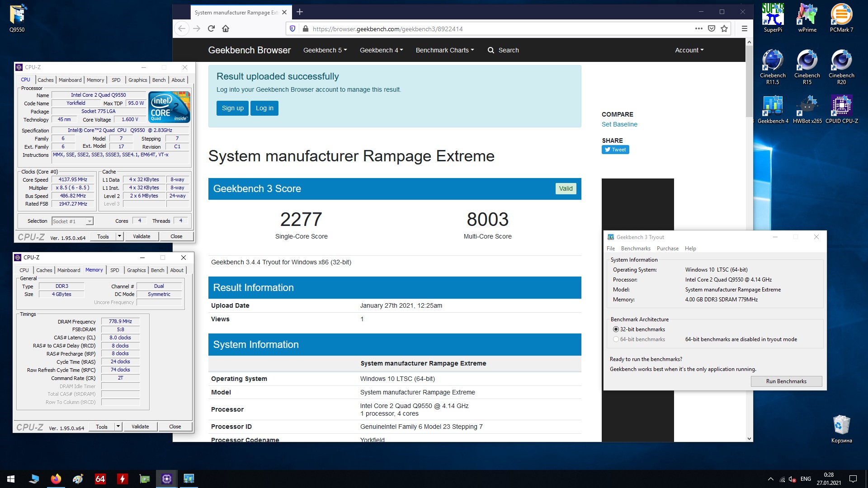The height and width of the screenshot is (488, 868).
Task: Open Cinebench R20 shortcut
Action: pos(841,67)
